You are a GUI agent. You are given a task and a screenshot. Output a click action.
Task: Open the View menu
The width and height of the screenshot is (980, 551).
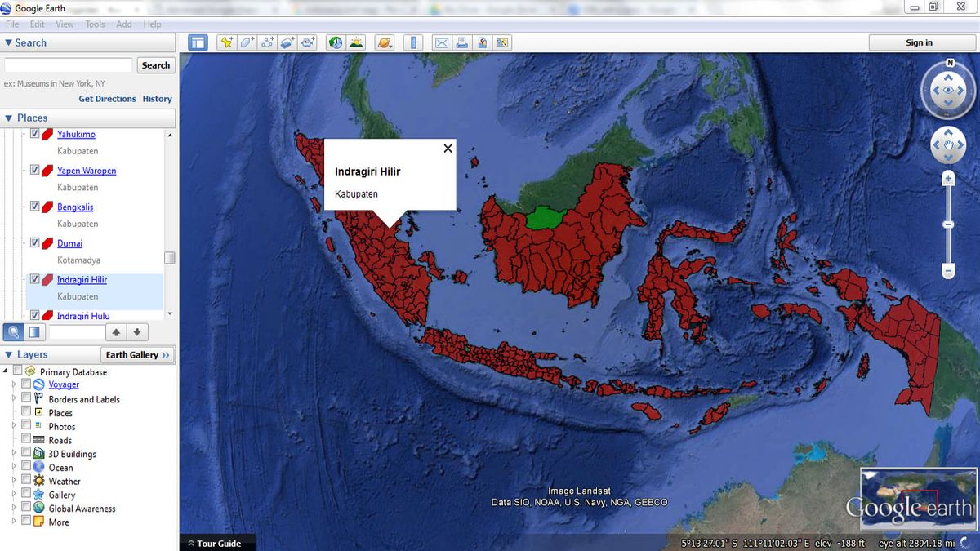[65, 24]
